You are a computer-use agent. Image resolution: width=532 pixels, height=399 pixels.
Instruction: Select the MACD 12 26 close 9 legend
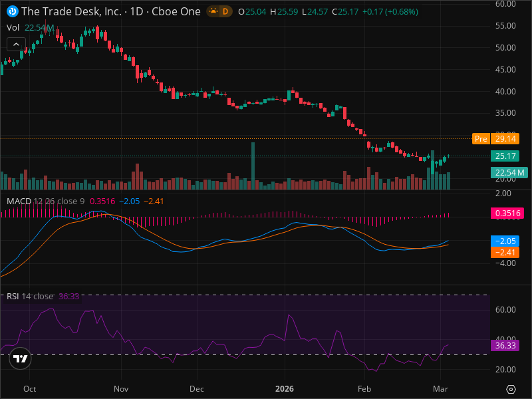[x=45, y=201]
